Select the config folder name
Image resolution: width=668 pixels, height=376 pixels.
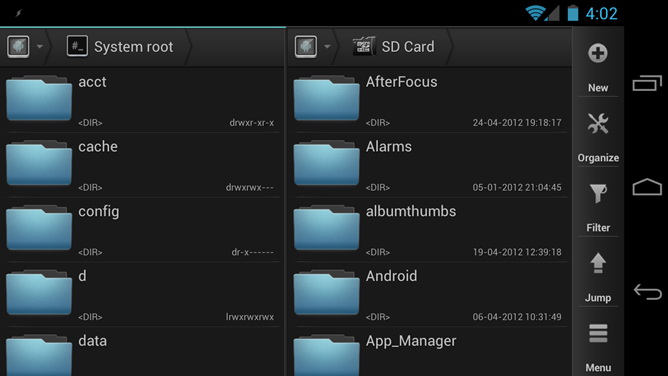(x=99, y=212)
